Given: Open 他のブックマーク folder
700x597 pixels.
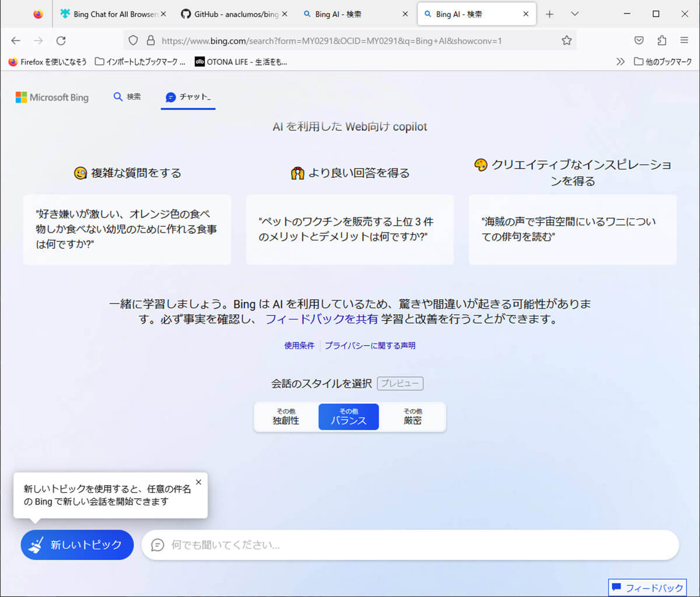Looking at the screenshot, I should [663, 62].
